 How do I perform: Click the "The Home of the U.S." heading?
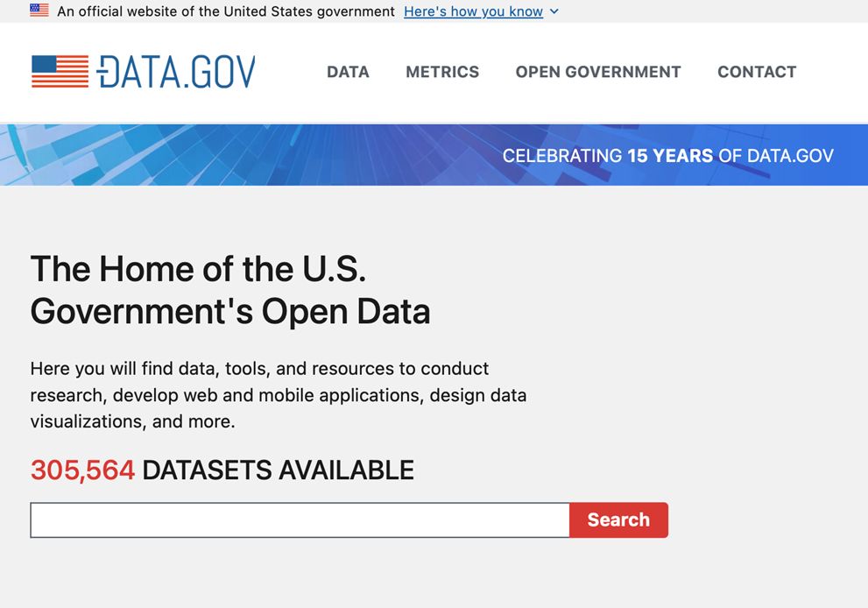pos(198,269)
